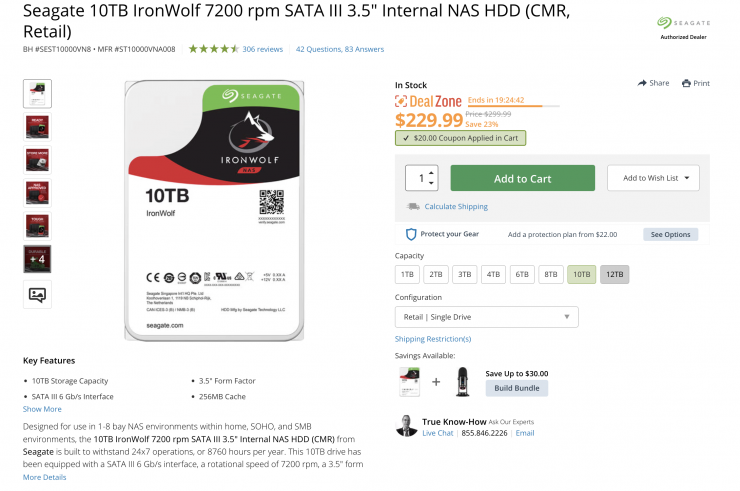Open the 306 reviews link

[x=262, y=49]
